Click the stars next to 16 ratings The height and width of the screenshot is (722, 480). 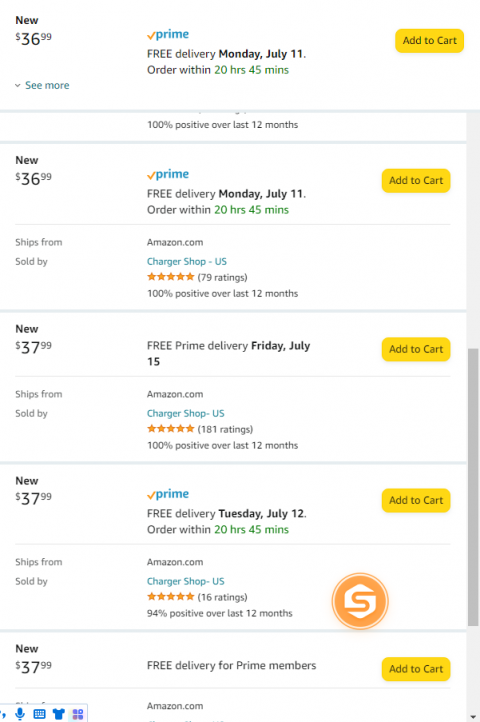pyautogui.click(x=170, y=597)
